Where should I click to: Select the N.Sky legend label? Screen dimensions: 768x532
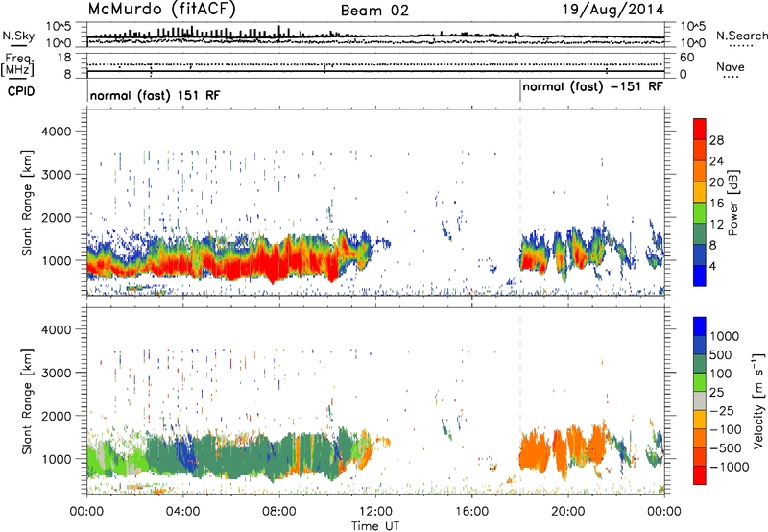18,36
